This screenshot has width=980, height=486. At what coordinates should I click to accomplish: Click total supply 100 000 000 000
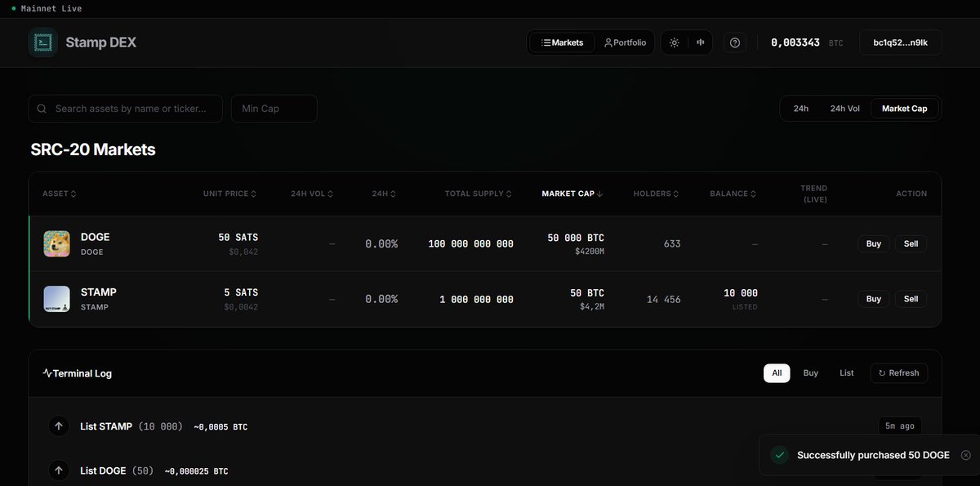coord(471,243)
